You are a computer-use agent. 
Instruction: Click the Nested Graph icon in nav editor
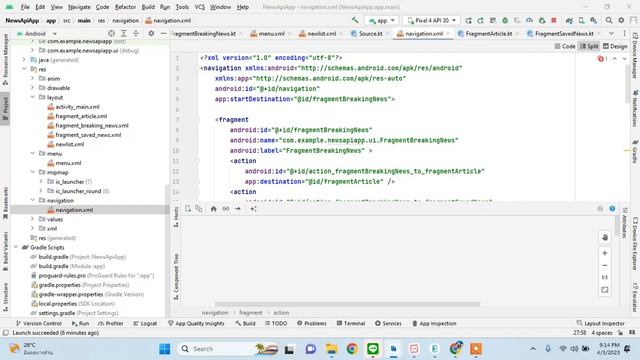(199, 209)
